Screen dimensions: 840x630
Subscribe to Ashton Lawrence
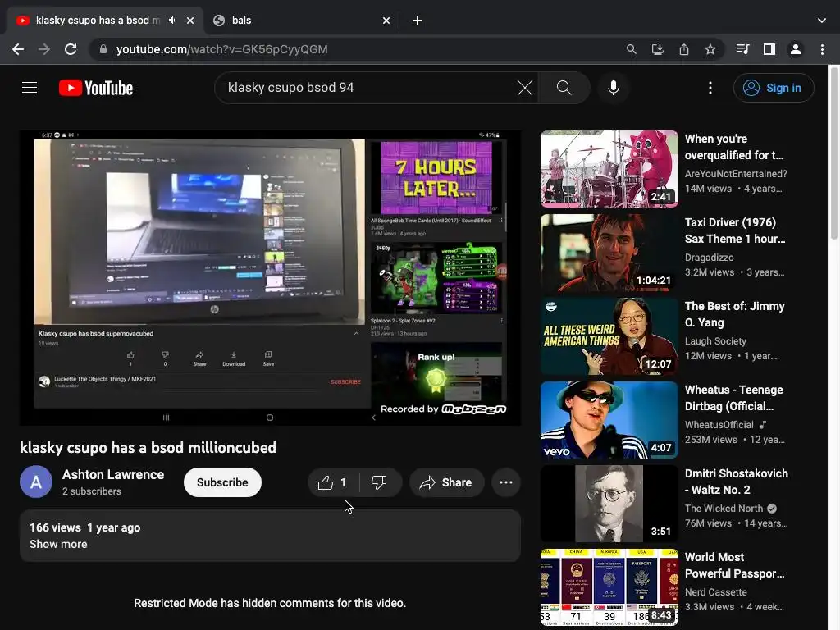(222, 482)
